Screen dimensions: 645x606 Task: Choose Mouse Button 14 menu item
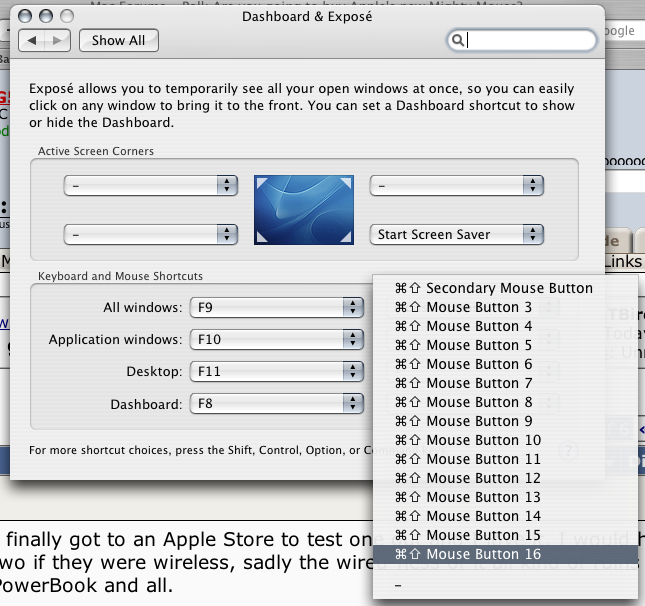506,516
